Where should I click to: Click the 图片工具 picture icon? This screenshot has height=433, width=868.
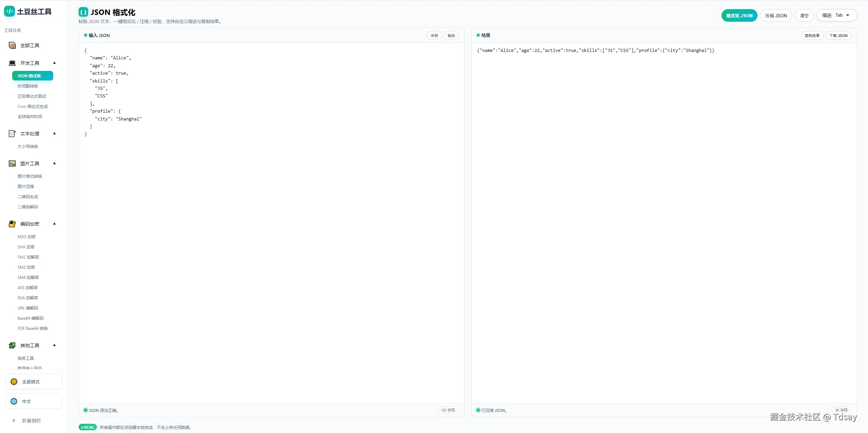[x=12, y=164]
